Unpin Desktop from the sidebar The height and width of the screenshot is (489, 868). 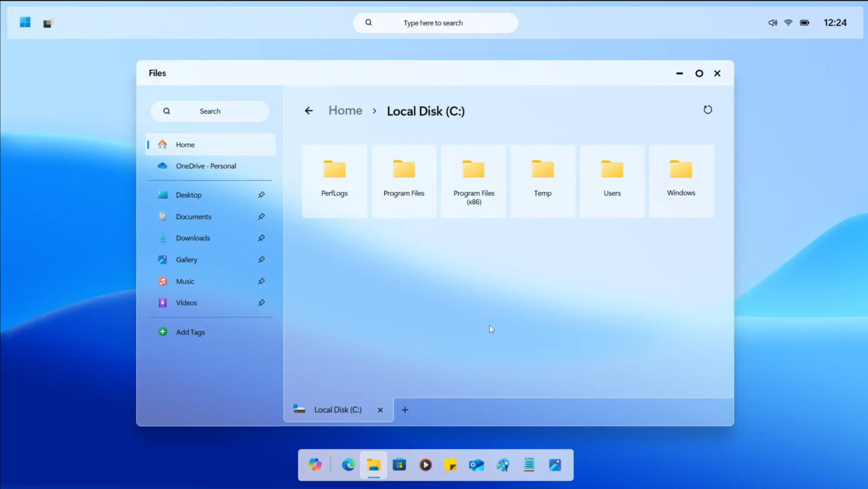[261, 194]
